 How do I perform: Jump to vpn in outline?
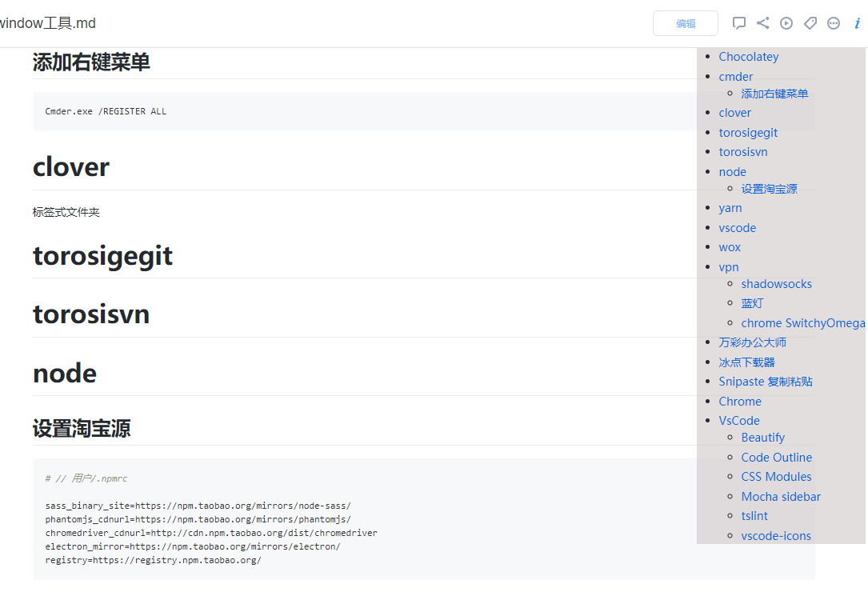click(x=729, y=267)
